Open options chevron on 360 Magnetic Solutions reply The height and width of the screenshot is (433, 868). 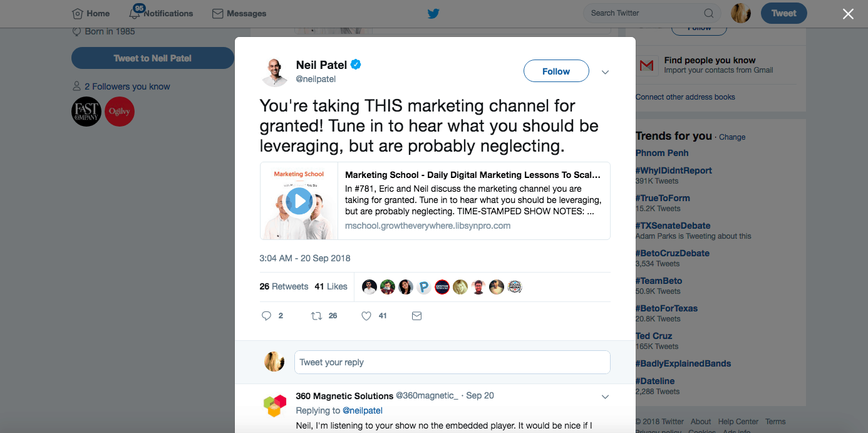click(605, 397)
